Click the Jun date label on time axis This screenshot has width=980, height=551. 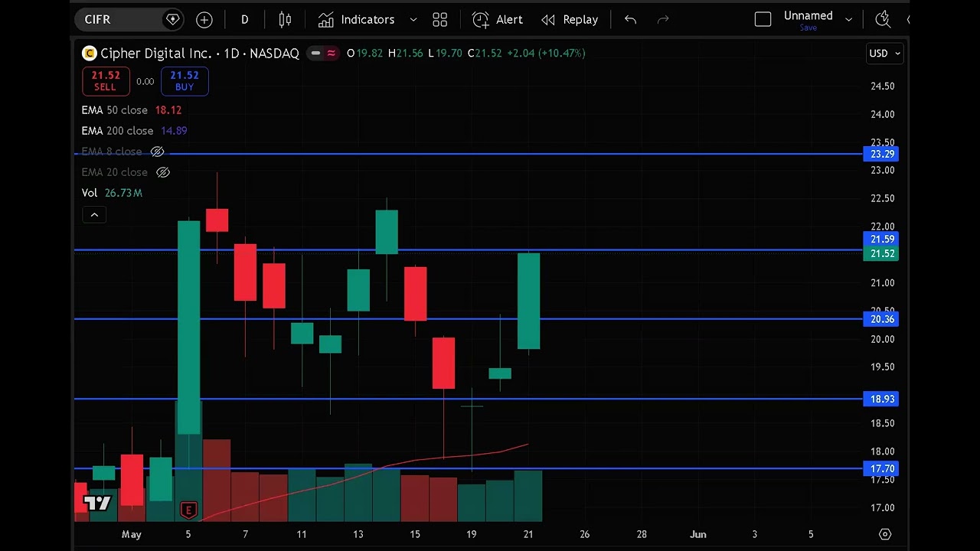(697, 534)
